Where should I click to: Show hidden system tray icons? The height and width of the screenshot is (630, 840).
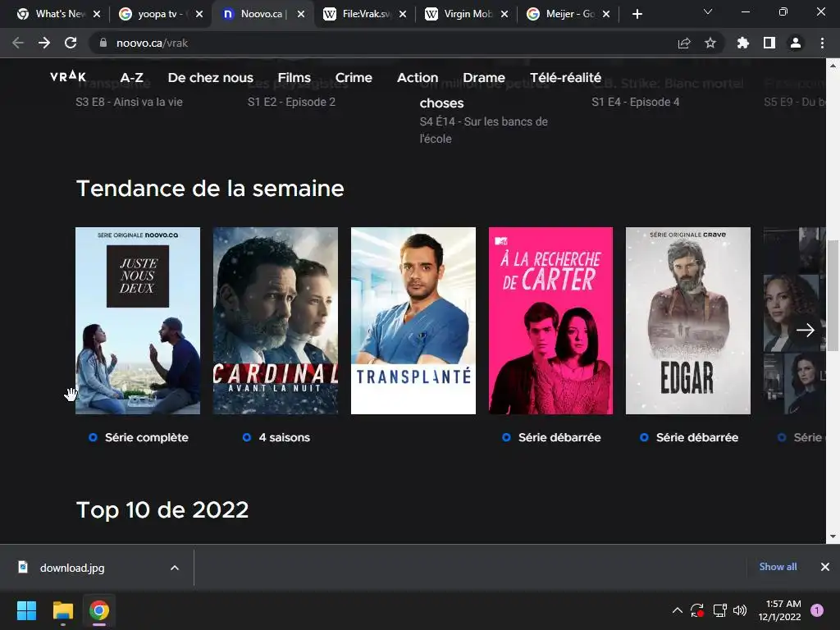(x=677, y=610)
